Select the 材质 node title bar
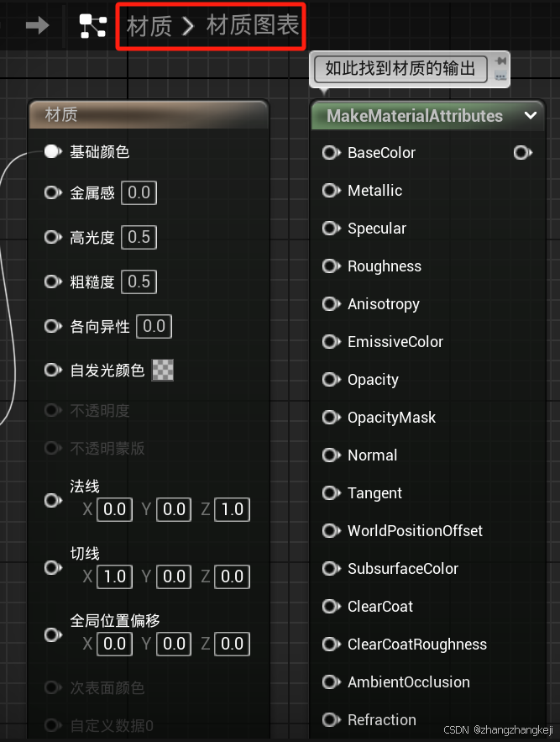The height and width of the screenshot is (742, 560). pos(149,114)
